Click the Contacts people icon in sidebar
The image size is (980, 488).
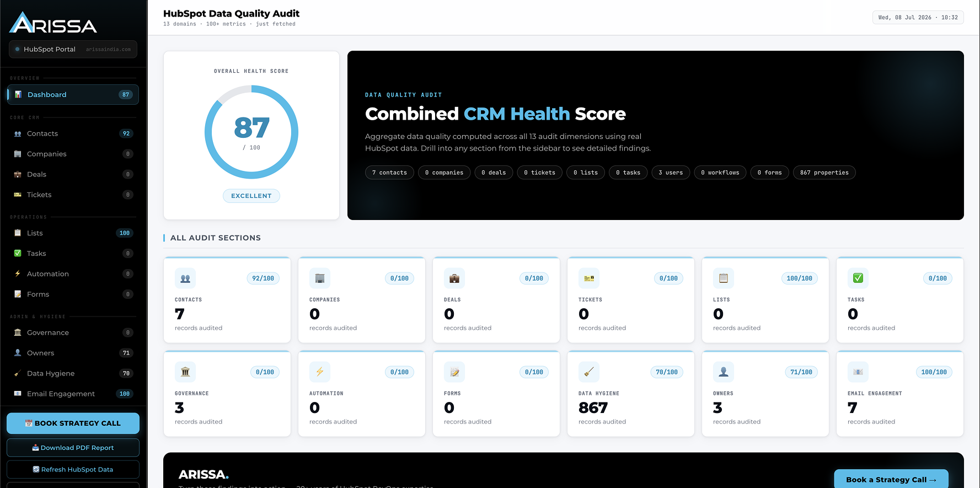pos(18,133)
